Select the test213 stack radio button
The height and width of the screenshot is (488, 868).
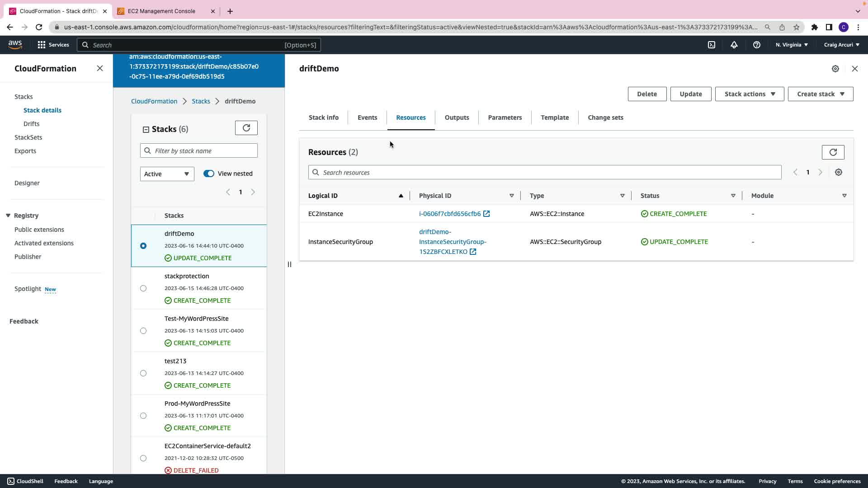[x=143, y=373]
